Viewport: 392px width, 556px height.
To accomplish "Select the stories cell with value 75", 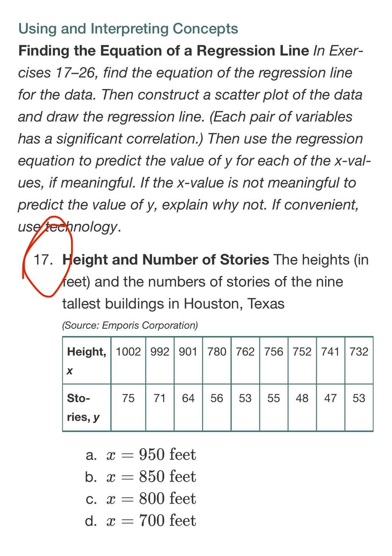I will coord(128,407).
